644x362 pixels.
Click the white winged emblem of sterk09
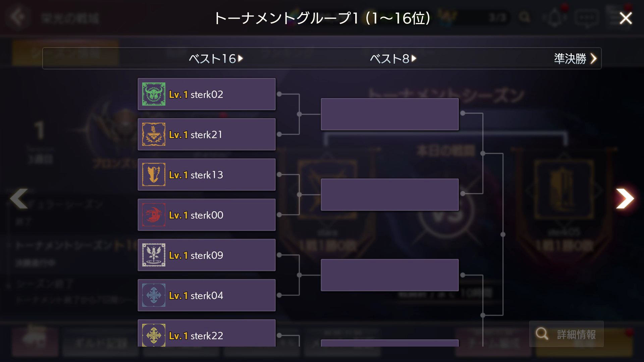pos(154,255)
